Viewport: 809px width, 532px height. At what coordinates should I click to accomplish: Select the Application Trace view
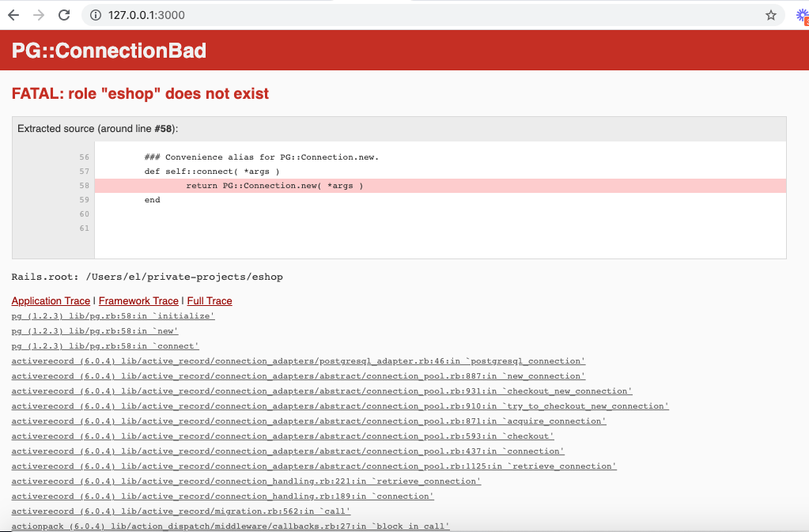51,301
